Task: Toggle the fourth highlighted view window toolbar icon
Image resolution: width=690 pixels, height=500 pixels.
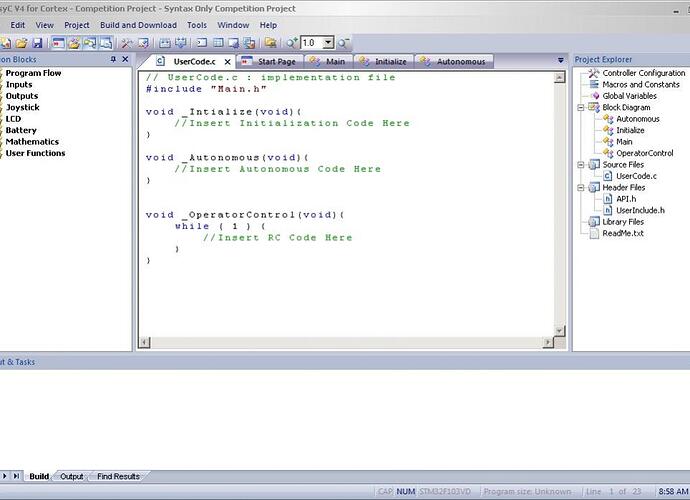Action: [x=106, y=43]
